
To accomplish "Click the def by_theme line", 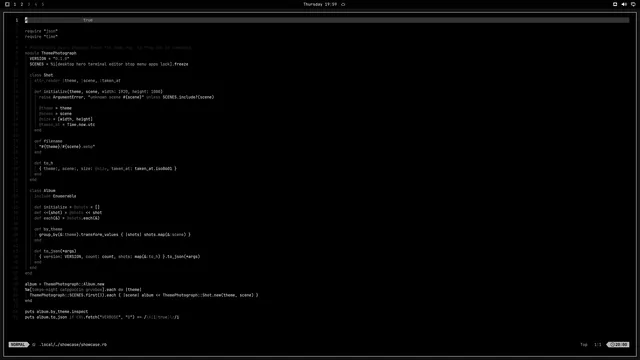I will (48, 229).
